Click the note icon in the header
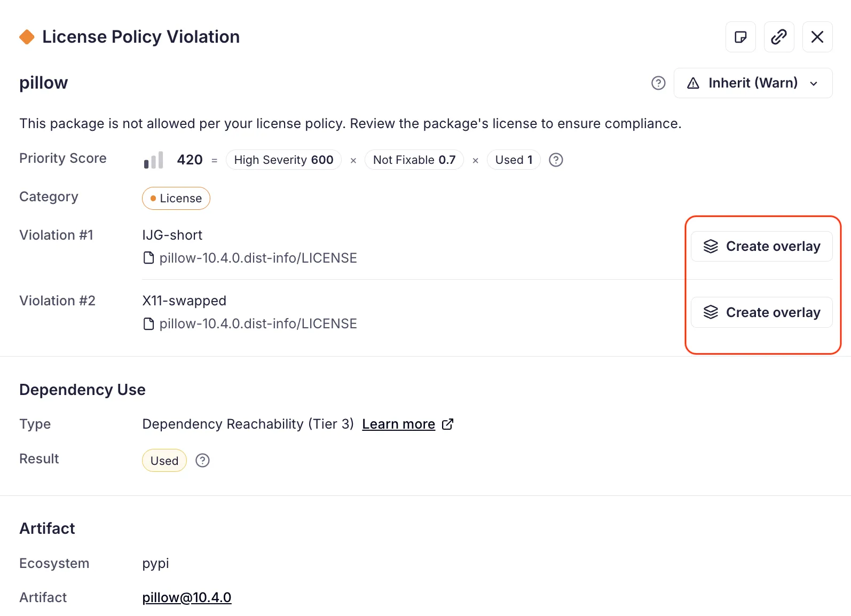Screen dimensions: 851x616 [740, 37]
